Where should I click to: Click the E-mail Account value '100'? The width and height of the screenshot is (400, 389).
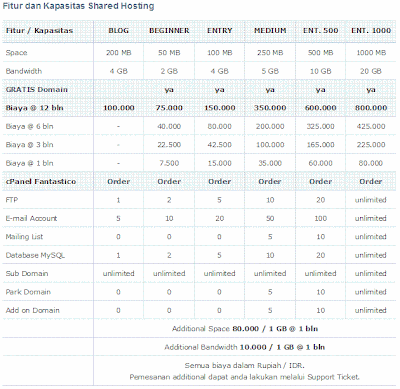click(320, 218)
